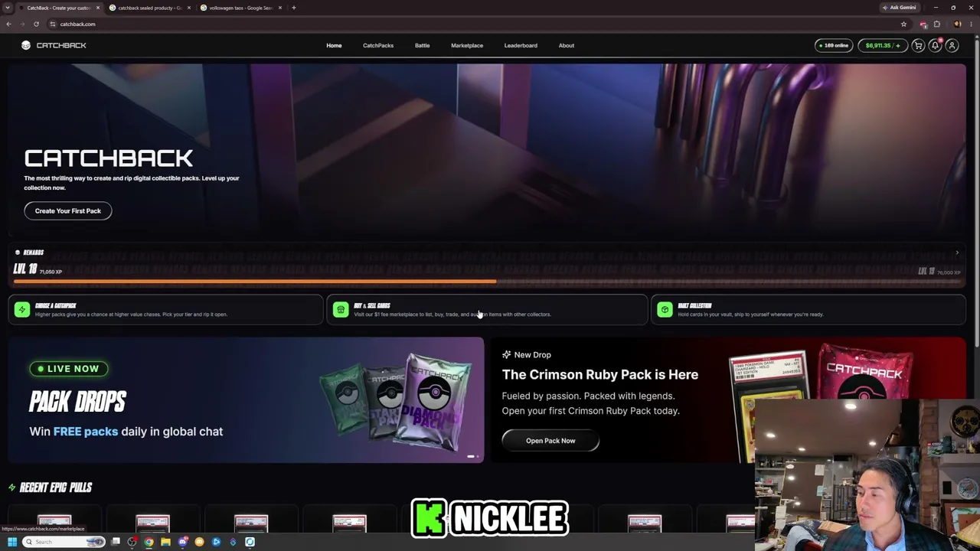Viewport: 980px width, 551px height.
Task: Go to the Home nav item
Action: click(x=334, y=45)
